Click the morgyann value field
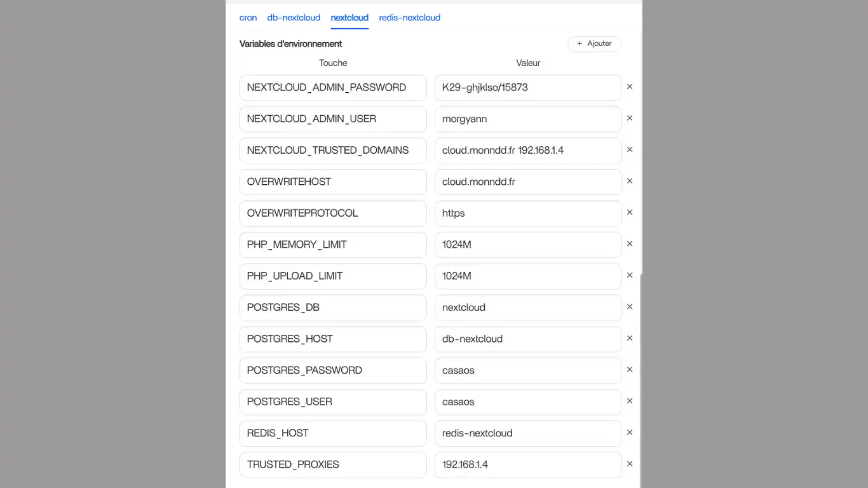This screenshot has height=488, width=868. pos(527,119)
